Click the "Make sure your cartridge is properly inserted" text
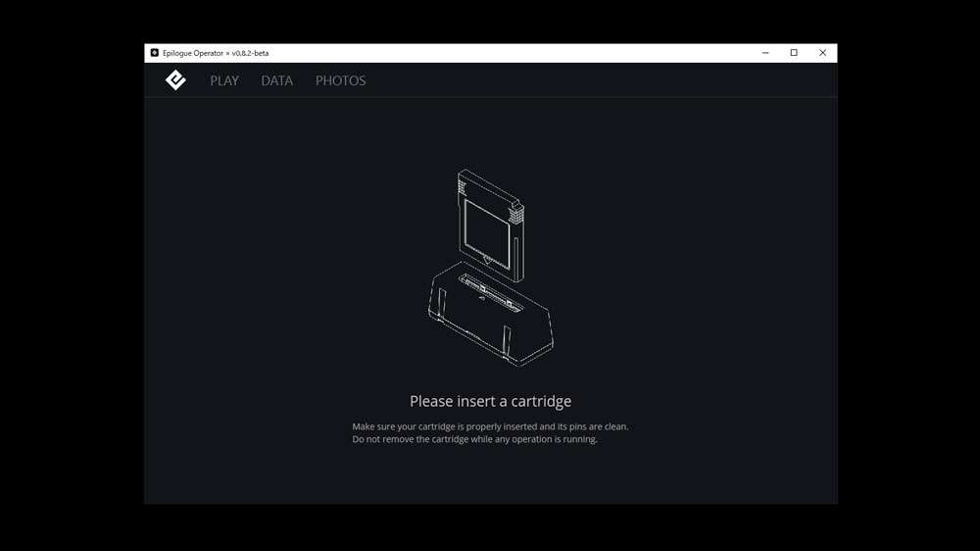This screenshot has height=551, width=980. [x=490, y=426]
